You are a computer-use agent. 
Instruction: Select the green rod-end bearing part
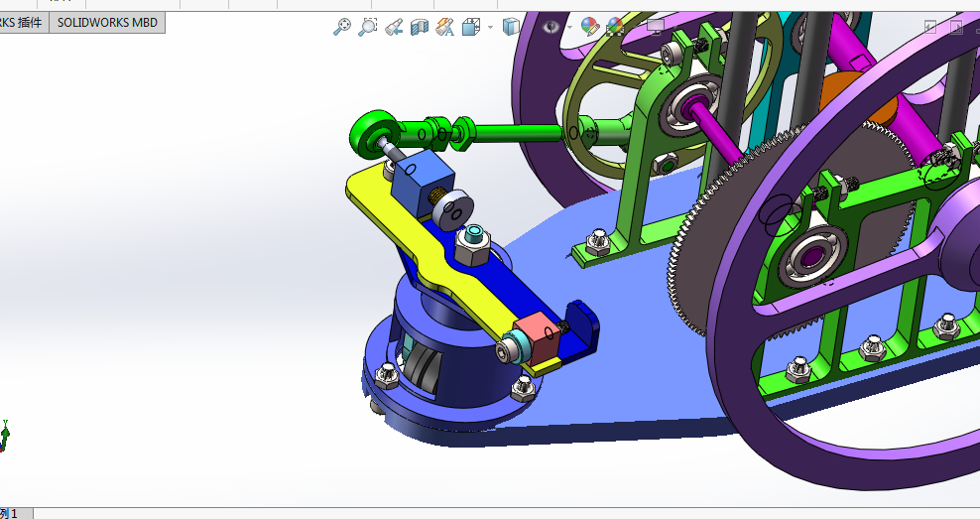(373, 133)
